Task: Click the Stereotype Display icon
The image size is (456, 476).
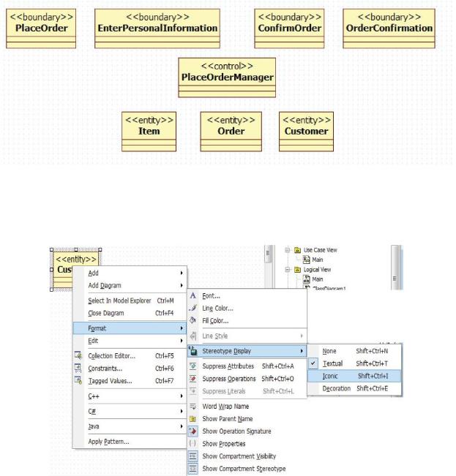Action: pos(193,351)
